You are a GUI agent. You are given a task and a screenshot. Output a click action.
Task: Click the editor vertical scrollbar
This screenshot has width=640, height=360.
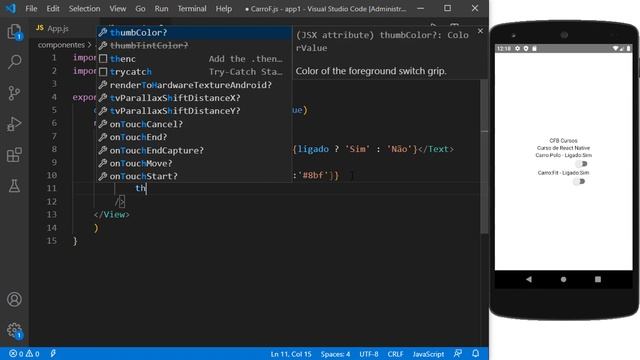484,156
